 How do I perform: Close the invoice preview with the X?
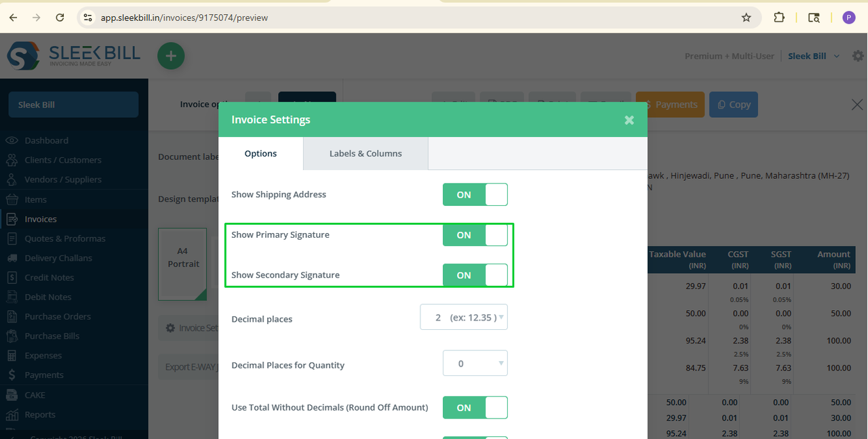click(x=857, y=104)
